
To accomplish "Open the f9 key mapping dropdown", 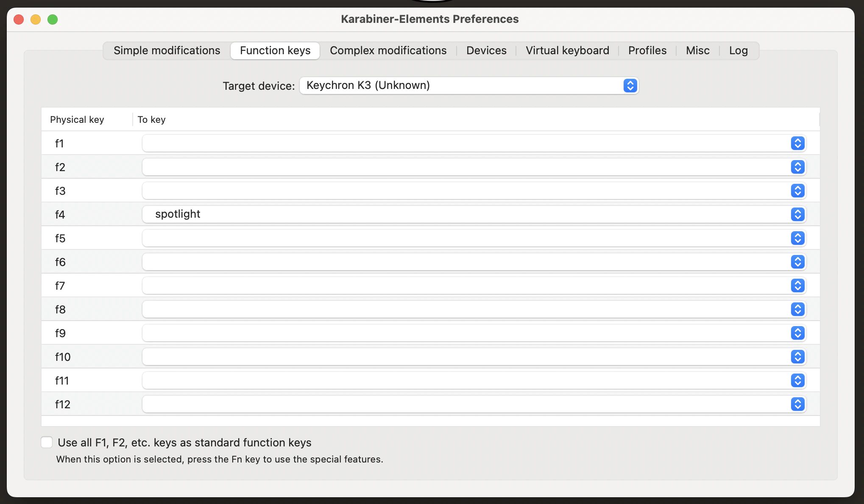I will 474,333.
